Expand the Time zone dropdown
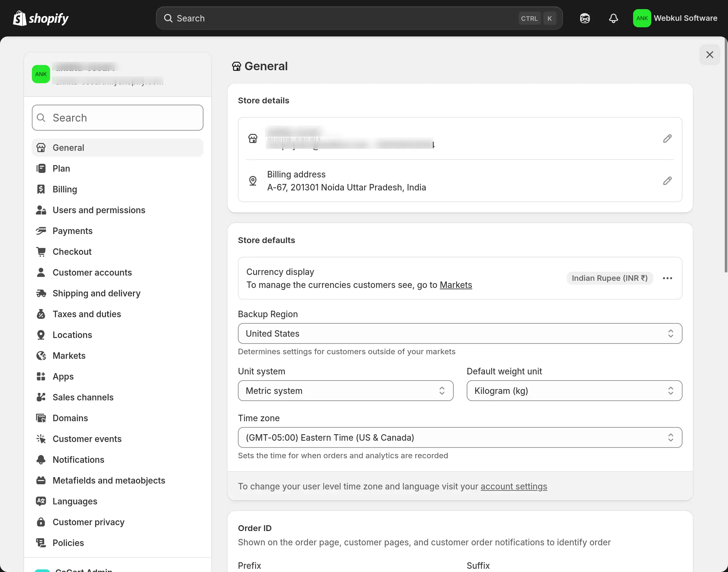The height and width of the screenshot is (572, 728). pos(460,438)
